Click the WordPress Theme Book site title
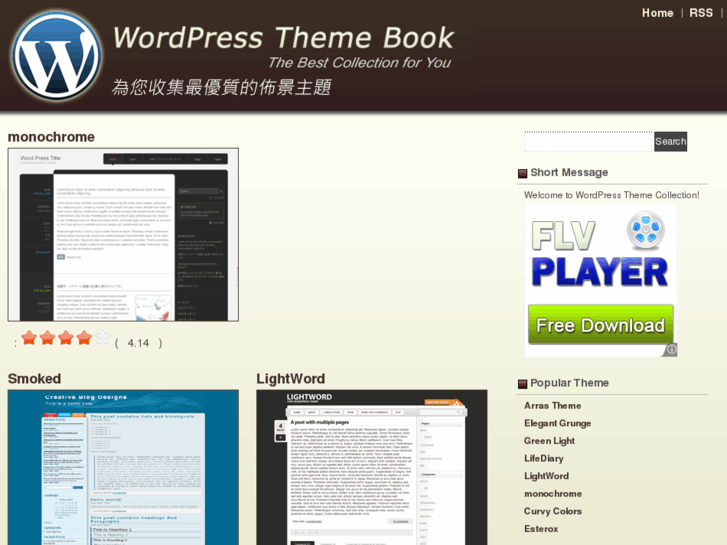Image resolution: width=727 pixels, height=545 pixels. 283,38
